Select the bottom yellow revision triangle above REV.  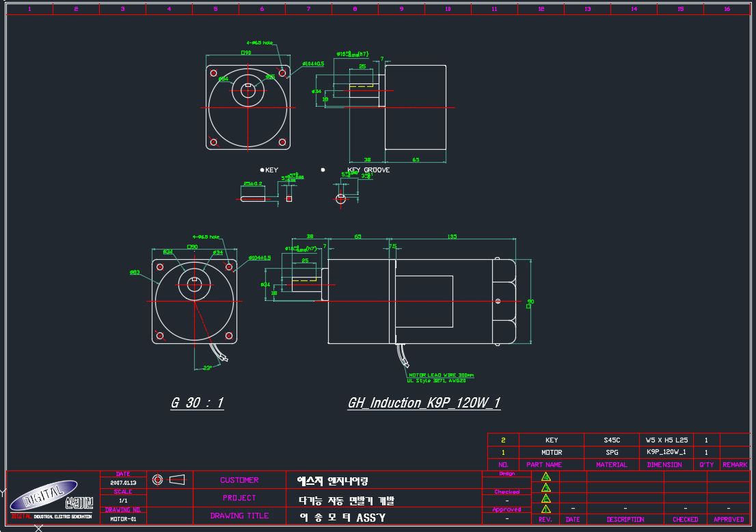coord(545,509)
